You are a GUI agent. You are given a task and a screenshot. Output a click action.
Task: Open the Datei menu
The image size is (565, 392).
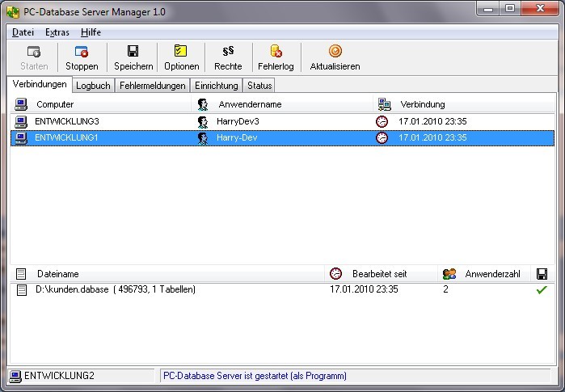(23, 32)
